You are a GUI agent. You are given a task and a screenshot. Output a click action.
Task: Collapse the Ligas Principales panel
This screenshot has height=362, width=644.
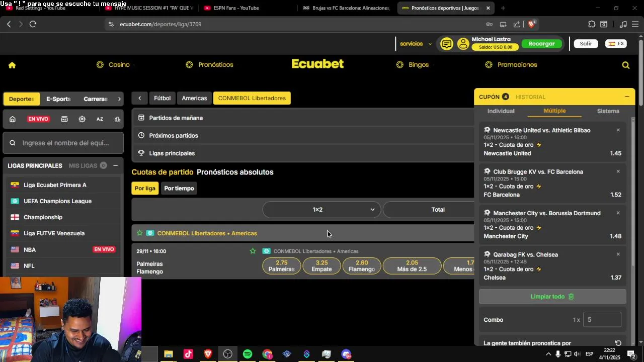tap(115, 165)
